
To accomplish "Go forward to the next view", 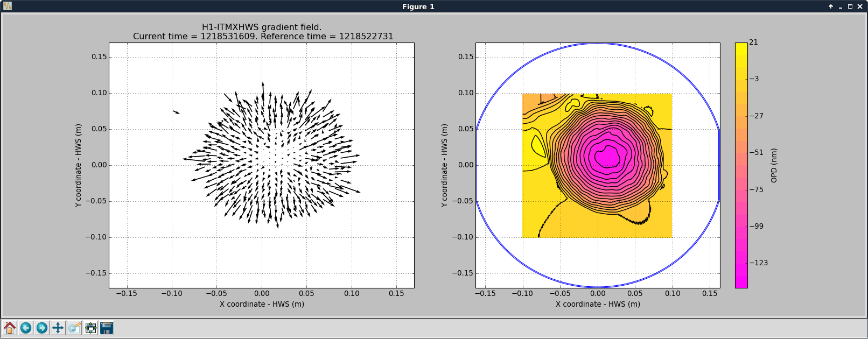I will pos(42,328).
